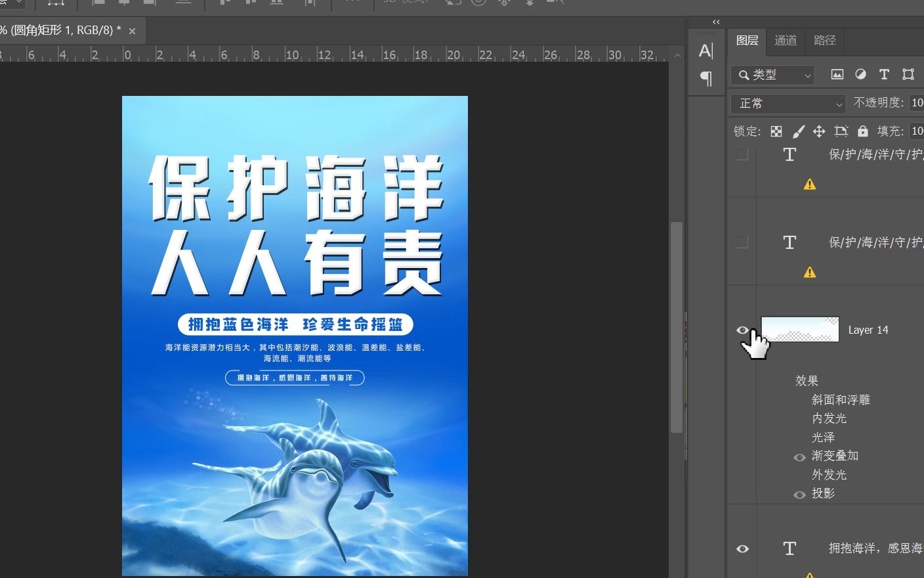
Task: Select the Layer 14 name
Action: click(x=868, y=330)
